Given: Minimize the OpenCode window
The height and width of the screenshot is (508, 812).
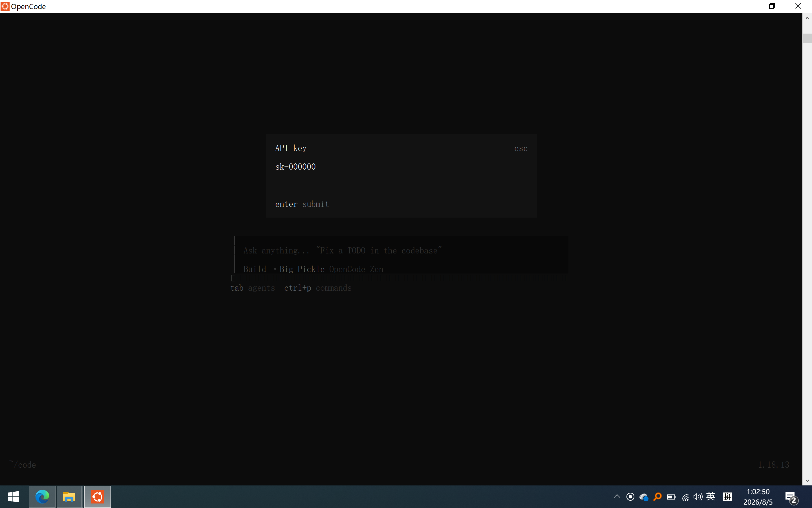Looking at the screenshot, I should (x=746, y=6).
